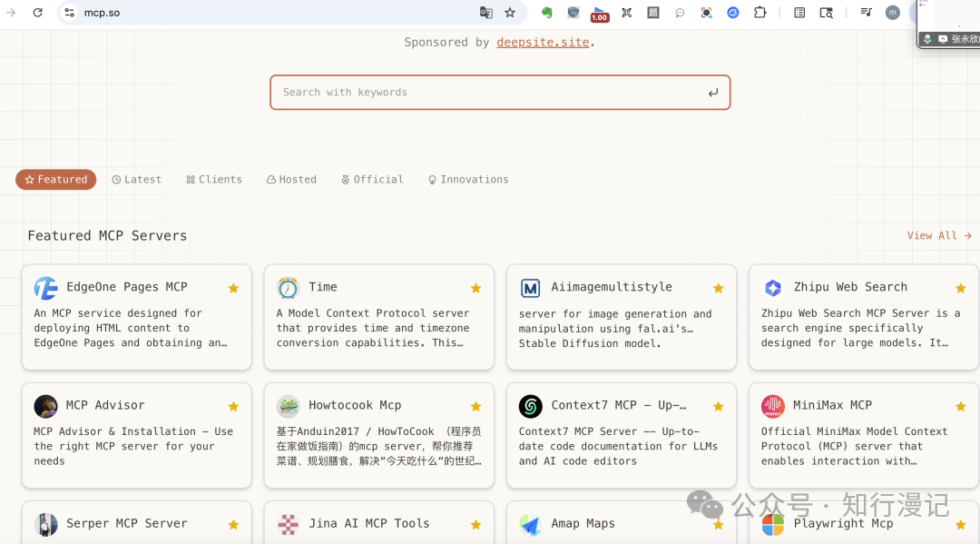Click the star on Jina AI MCP Tools card
This screenshot has height=544, width=980.
click(475, 525)
